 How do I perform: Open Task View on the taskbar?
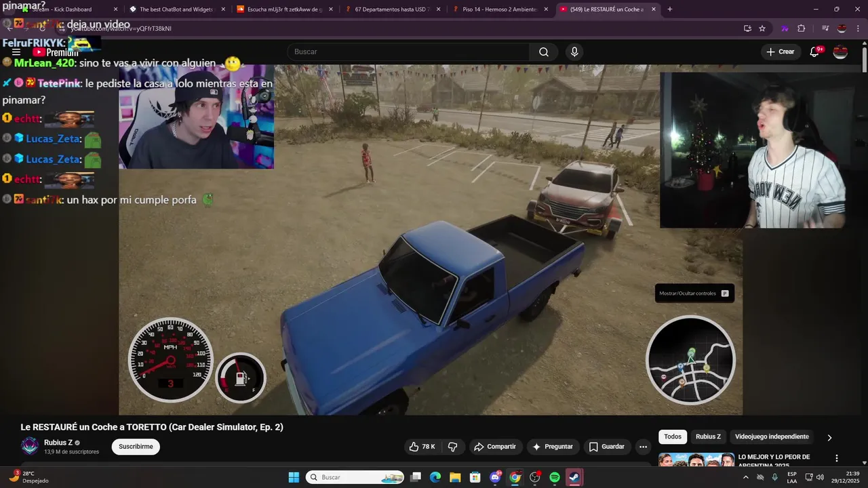(416, 477)
